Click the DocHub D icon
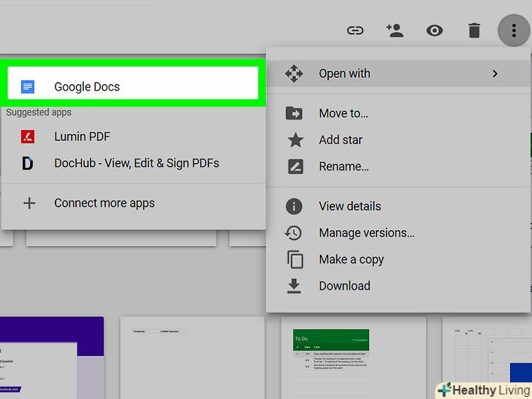This screenshot has width=532, height=399. coord(28,163)
